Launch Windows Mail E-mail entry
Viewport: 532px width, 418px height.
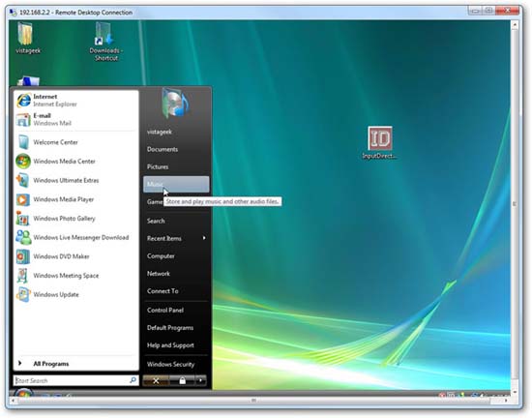coord(75,119)
